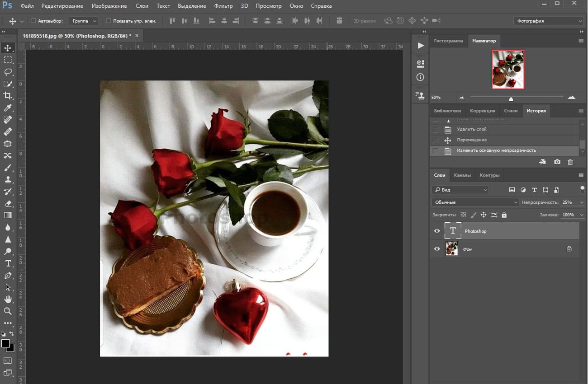Select the History Brush tool

(x=8, y=192)
